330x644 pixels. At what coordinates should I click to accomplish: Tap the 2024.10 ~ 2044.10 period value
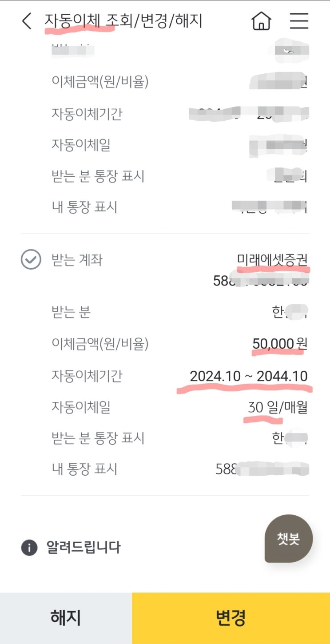[248, 376]
